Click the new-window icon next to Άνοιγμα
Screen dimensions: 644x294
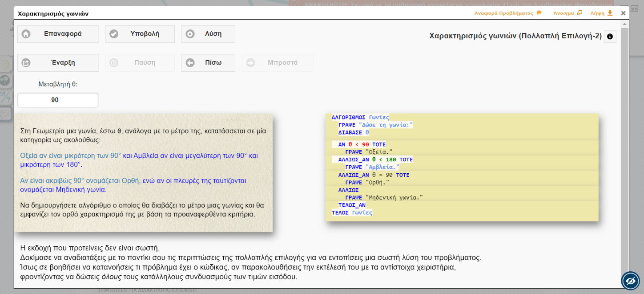pyautogui.click(x=580, y=13)
